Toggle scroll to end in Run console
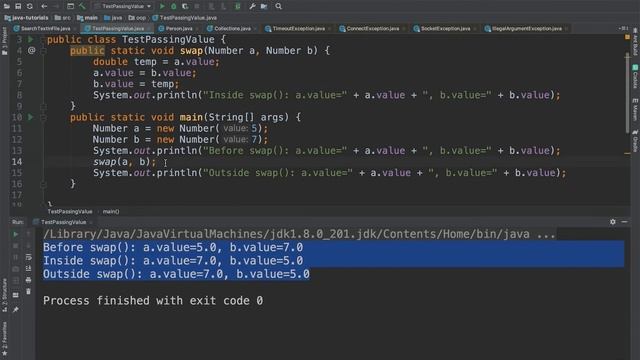The width and height of the screenshot is (640, 360). (28, 269)
